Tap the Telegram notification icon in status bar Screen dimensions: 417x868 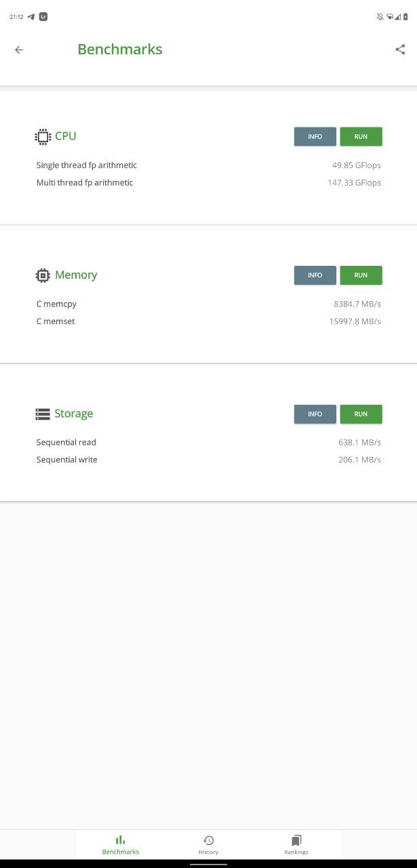[31, 17]
